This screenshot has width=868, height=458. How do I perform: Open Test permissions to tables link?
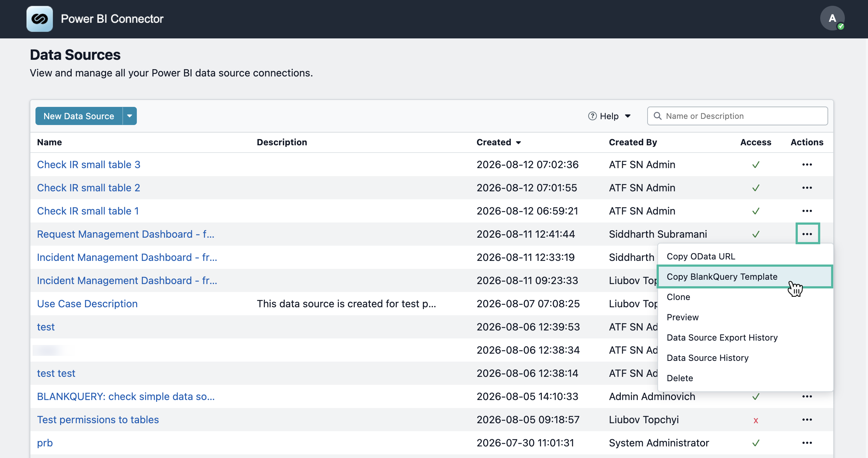tap(98, 420)
